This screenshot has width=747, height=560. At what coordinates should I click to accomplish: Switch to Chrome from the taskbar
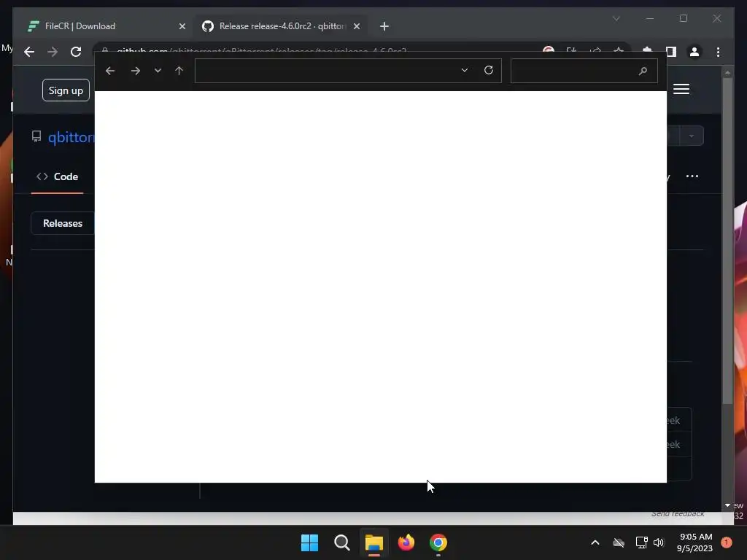click(438, 542)
